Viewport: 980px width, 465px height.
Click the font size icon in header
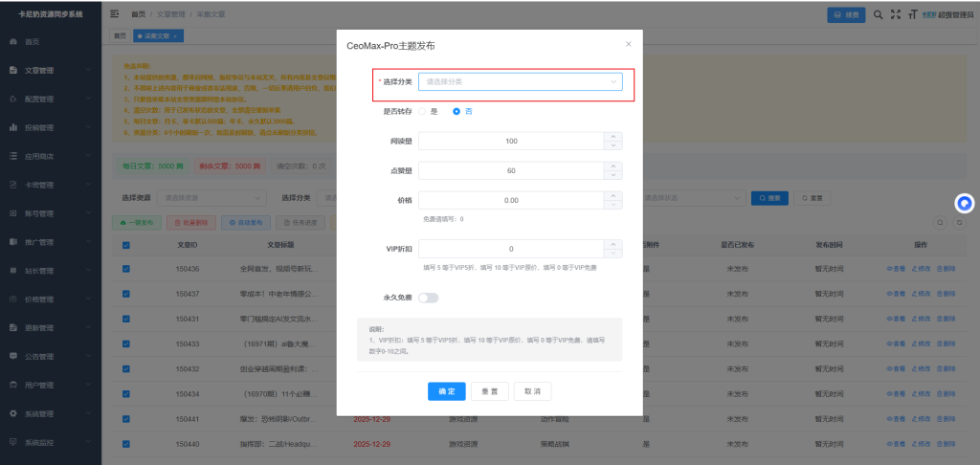912,14
